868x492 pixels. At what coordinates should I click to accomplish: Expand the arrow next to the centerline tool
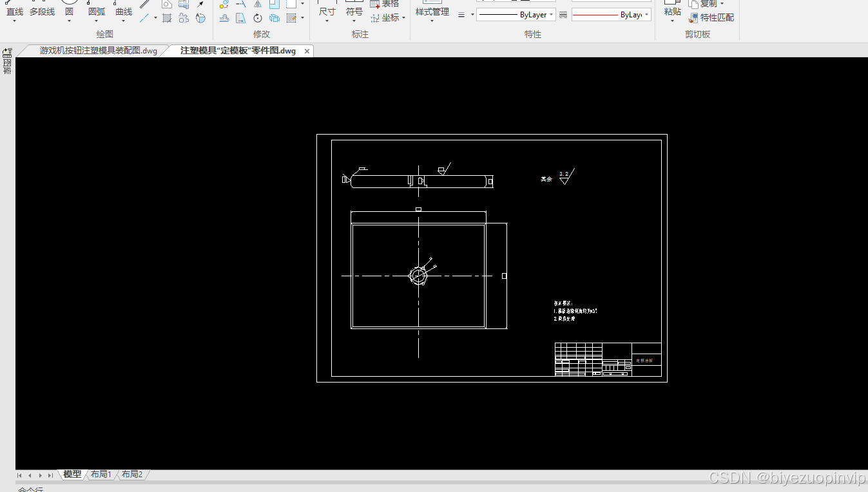155,18
